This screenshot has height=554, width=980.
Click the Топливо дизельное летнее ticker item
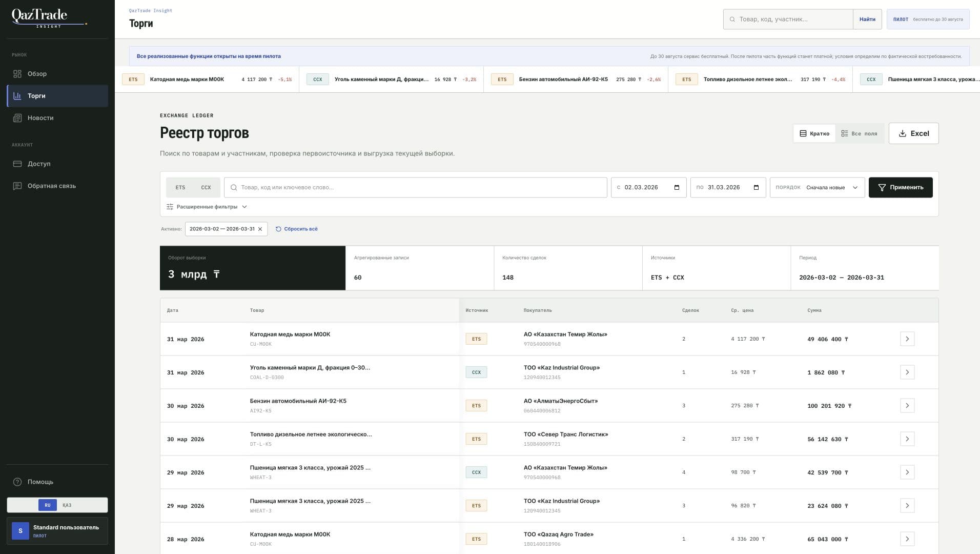760,80
